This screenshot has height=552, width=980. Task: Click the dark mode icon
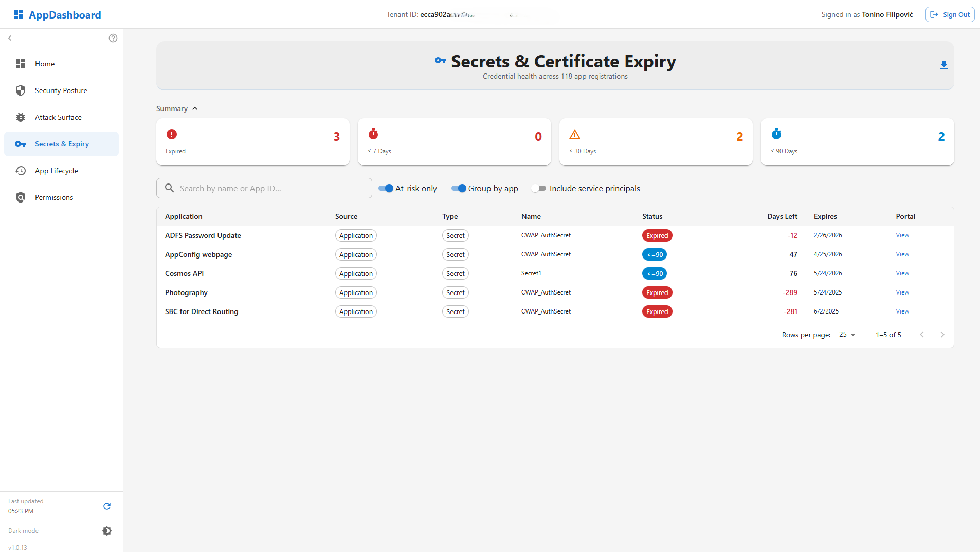click(107, 531)
